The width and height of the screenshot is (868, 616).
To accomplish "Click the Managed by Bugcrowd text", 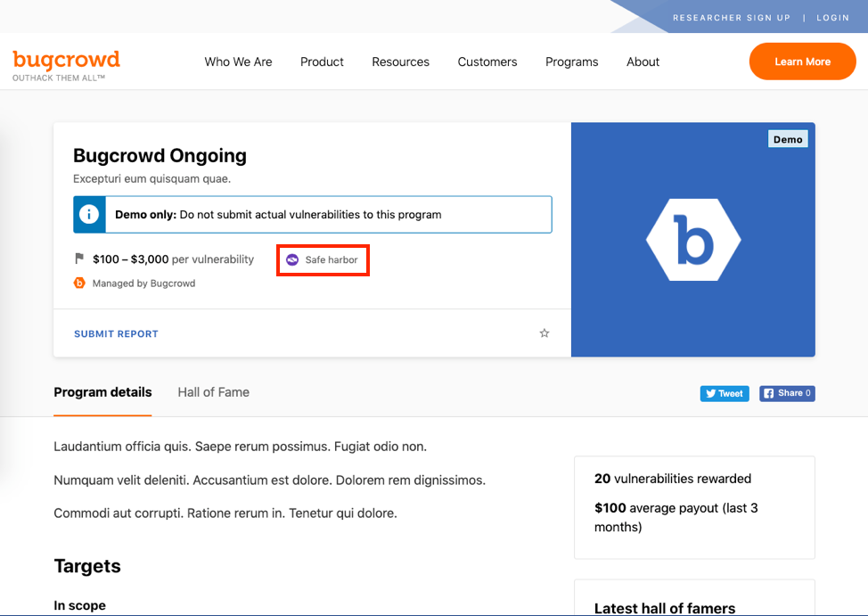I will click(144, 283).
